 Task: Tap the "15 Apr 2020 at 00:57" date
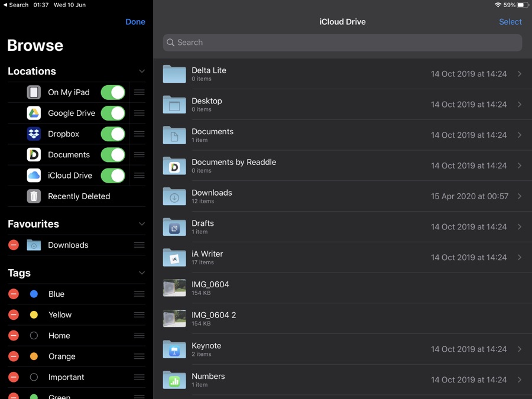[x=469, y=196]
